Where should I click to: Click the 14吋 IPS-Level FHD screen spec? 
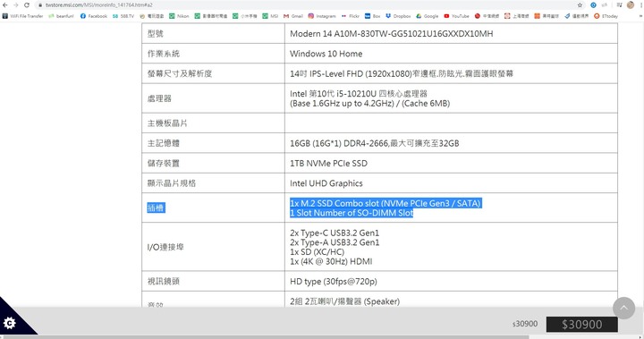[402, 74]
